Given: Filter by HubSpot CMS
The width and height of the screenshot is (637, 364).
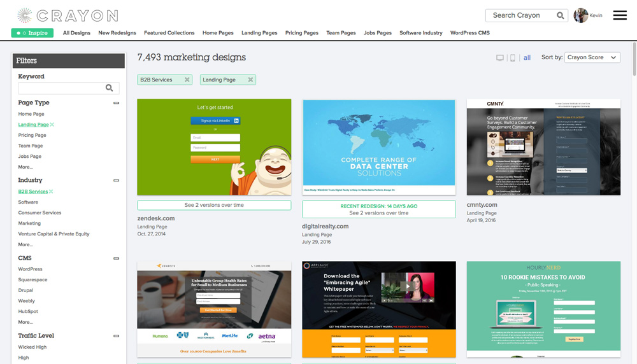Looking at the screenshot, I should [28, 311].
